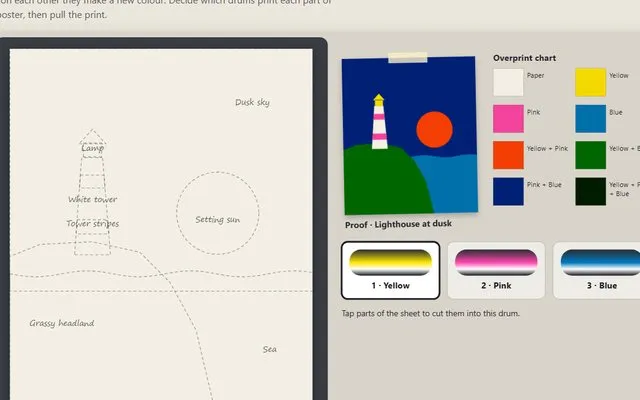This screenshot has width=640, height=400.
Task: Click the near-black three-ink overprint swatch
Action: [590, 191]
